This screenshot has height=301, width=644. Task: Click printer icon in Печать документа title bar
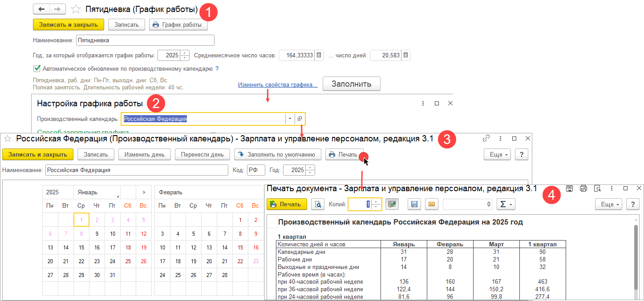pyautogui.click(x=583, y=189)
